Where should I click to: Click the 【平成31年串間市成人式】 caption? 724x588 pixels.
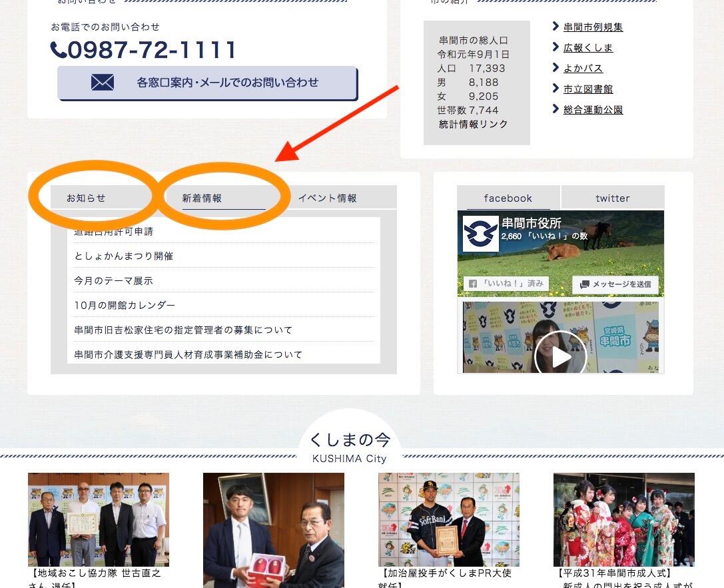614,573
